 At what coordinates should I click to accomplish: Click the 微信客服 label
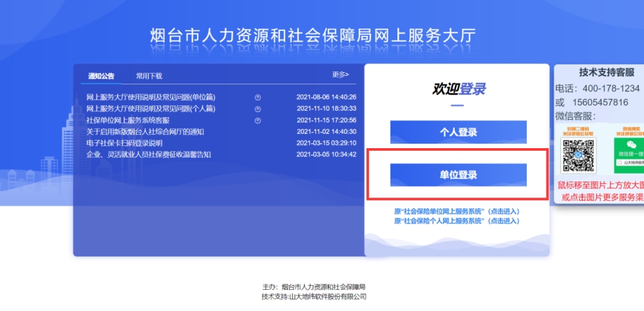point(575,117)
